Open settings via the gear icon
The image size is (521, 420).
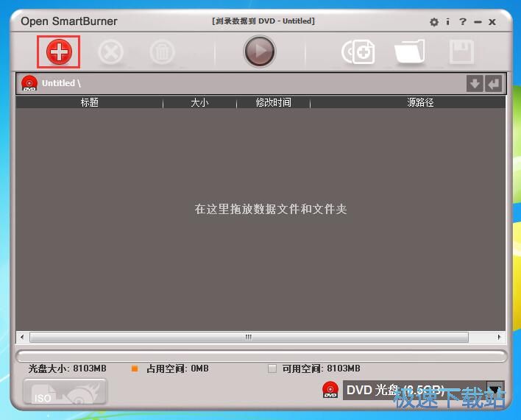pyautogui.click(x=433, y=22)
